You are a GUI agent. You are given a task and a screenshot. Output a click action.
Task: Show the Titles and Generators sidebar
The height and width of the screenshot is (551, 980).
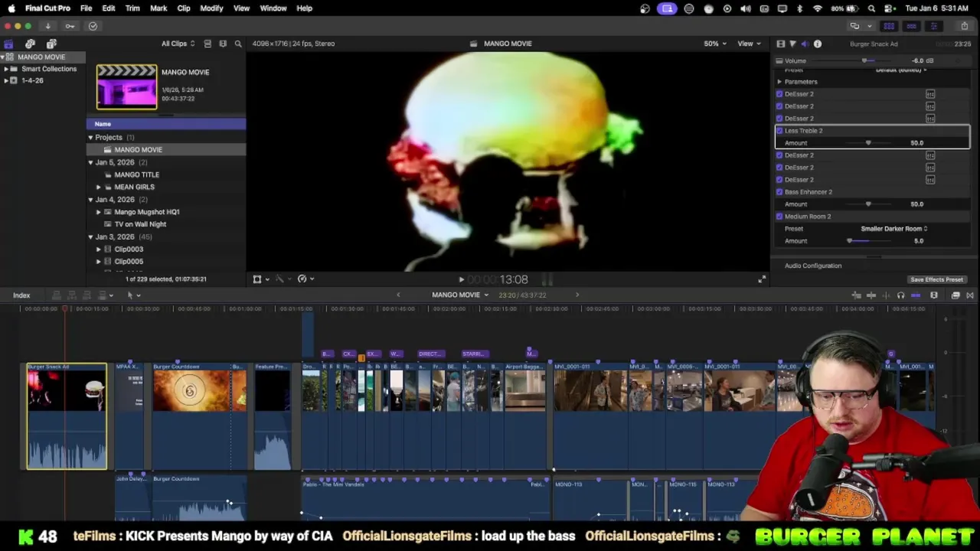pos(51,44)
